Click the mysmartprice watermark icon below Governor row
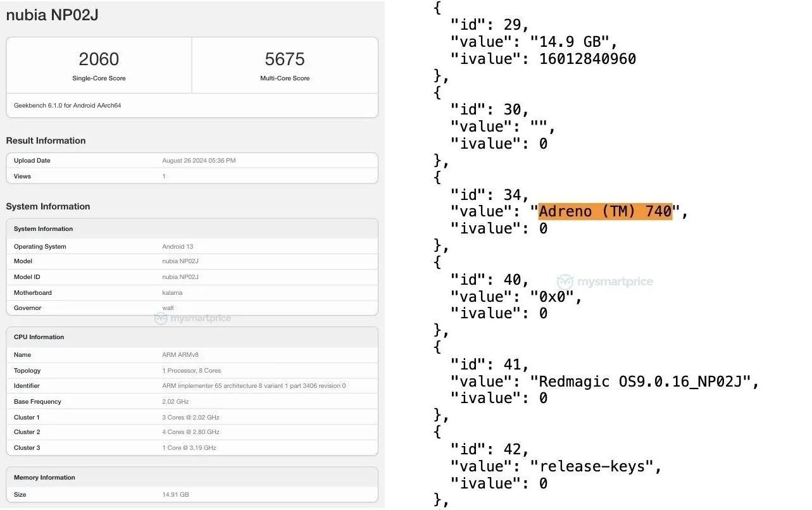This screenshot has height=510, width=812. point(161,318)
